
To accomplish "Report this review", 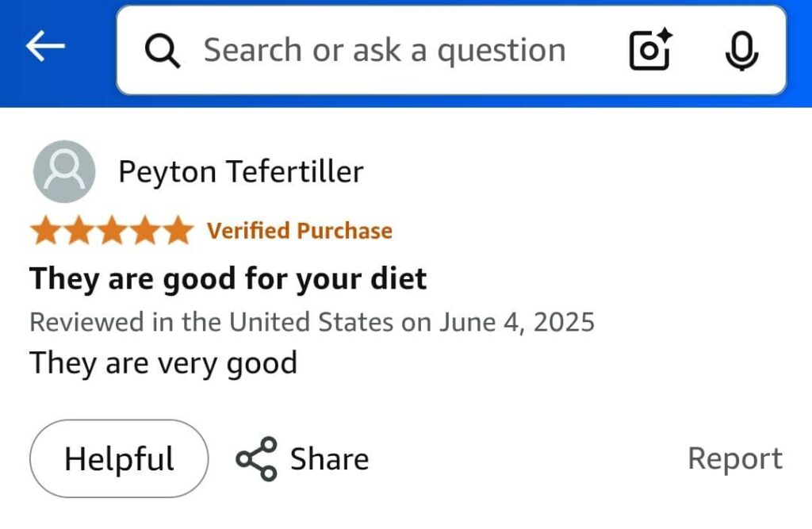I will [734, 458].
